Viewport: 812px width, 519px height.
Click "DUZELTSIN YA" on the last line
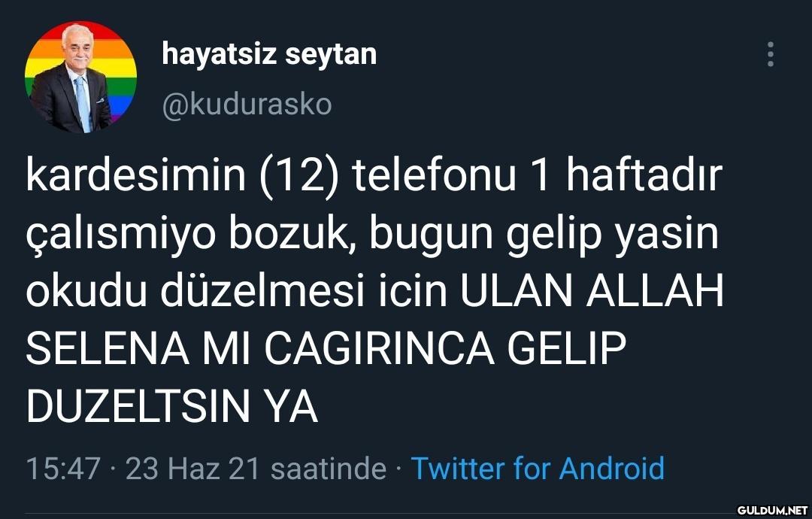[x=172, y=406]
